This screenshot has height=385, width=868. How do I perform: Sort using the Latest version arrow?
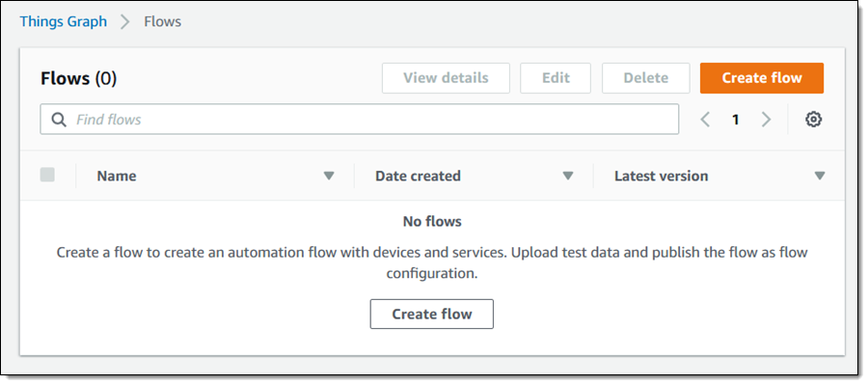point(820,177)
